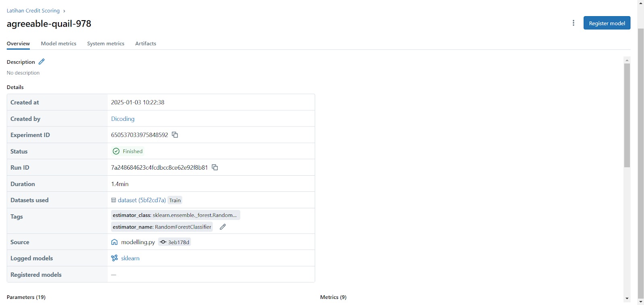Viewport: 644px width, 305px height.
Task: Click the estimator_class tag chip
Action: pyautogui.click(x=175, y=215)
